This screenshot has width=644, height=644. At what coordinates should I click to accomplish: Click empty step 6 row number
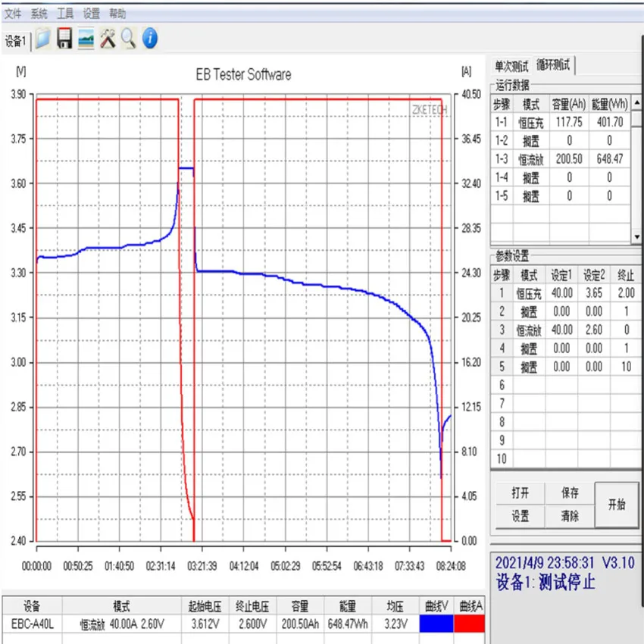click(502, 385)
